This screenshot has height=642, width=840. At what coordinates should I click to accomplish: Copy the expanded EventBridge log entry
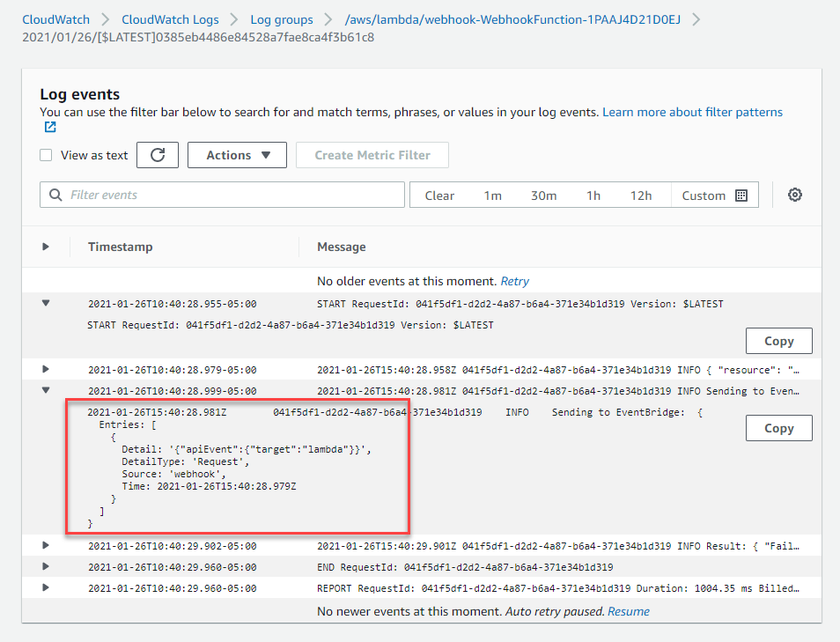(x=778, y=427)
